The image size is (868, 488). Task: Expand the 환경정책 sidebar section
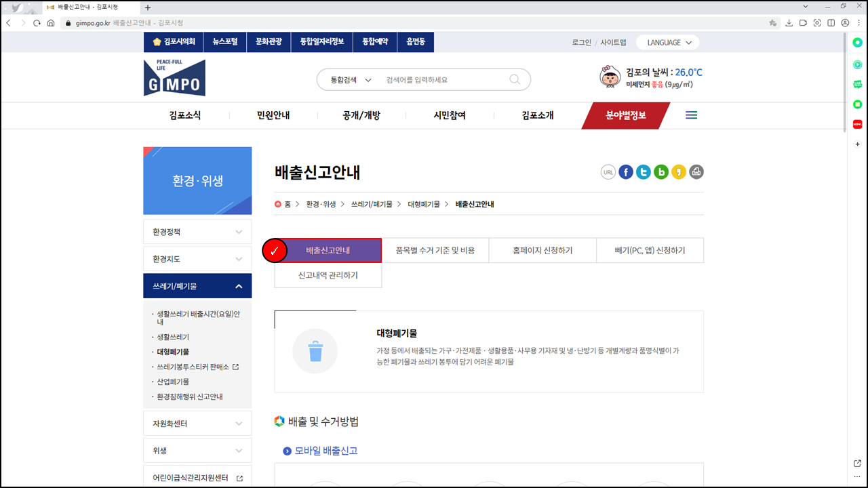click(x=197, y=232)
